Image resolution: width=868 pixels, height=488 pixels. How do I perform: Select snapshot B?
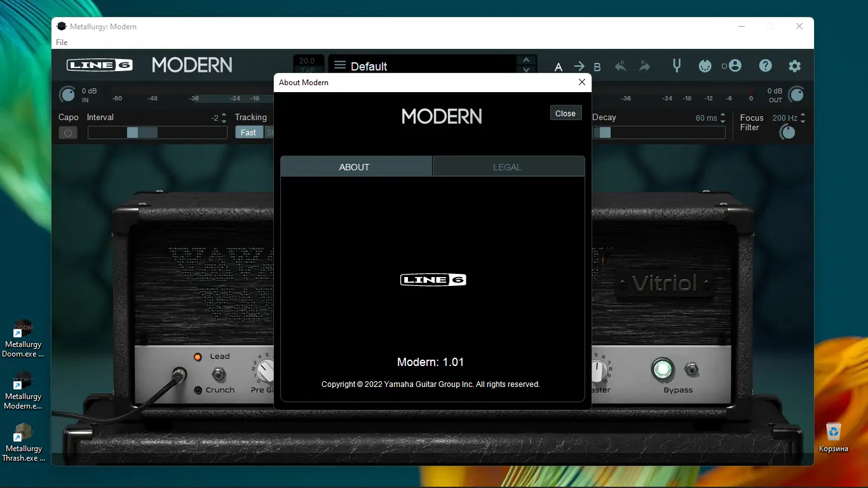(597, 67)
